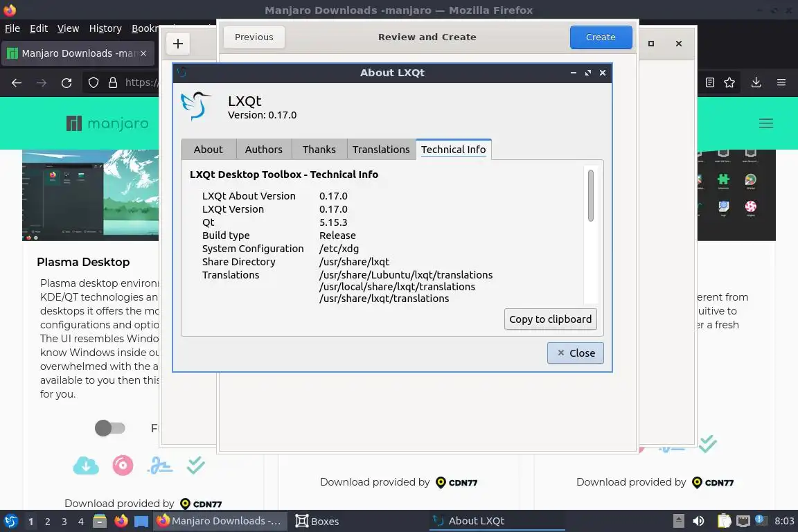Click the /usr/local/share/lxqt/translations path
Image resolution: width=798 pixels, height=532 pixels.
click(397, 287)
